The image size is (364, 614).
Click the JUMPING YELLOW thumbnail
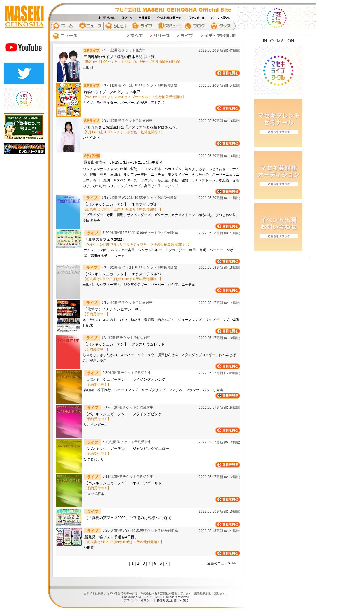click(69, 456)
